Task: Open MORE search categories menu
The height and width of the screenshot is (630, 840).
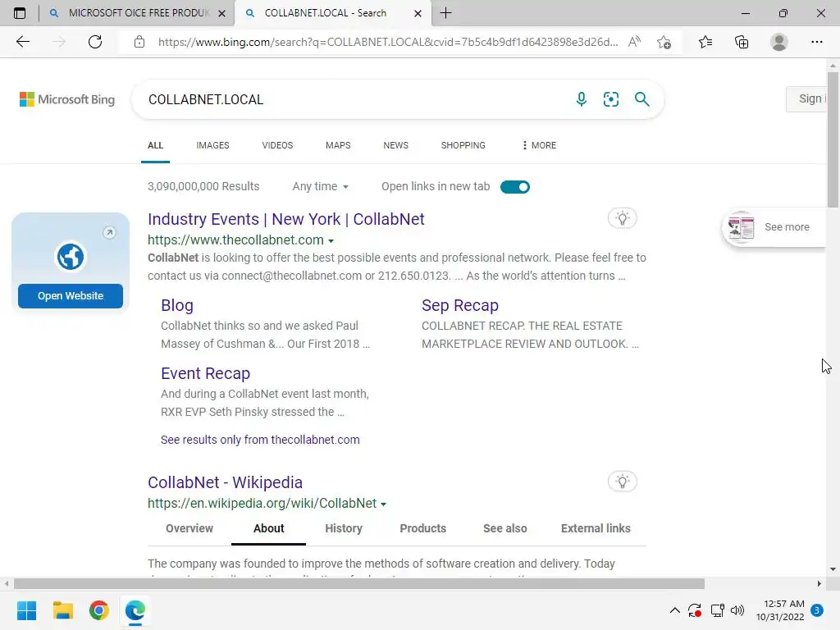Action: coord(539,145)
